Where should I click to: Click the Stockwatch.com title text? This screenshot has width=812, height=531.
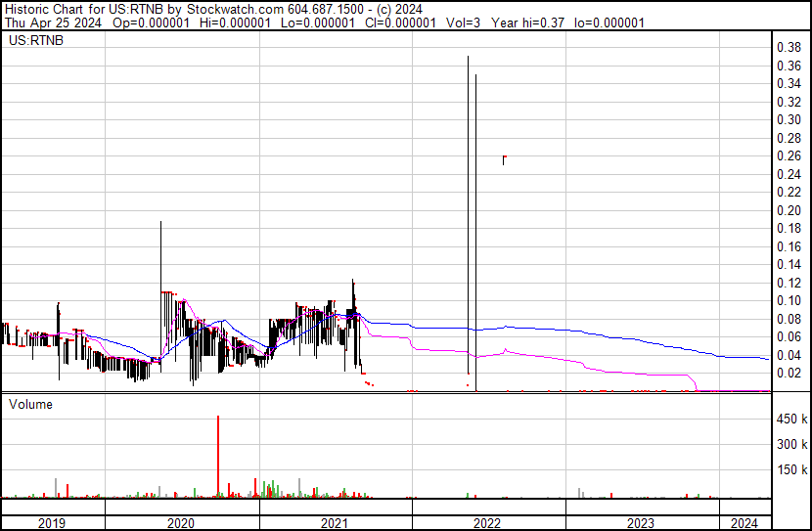(235, 10)
